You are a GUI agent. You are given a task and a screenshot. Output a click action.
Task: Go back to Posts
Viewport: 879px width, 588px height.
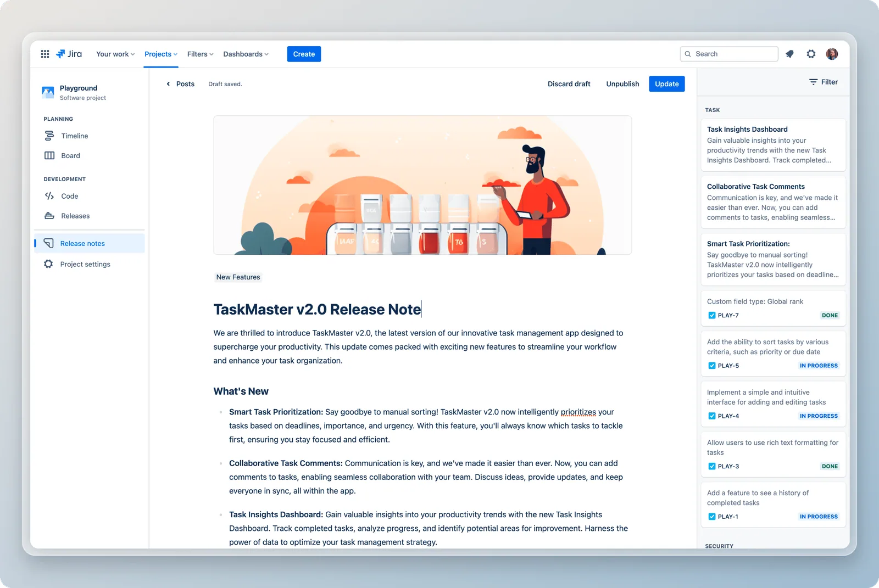tap(180, 84)
